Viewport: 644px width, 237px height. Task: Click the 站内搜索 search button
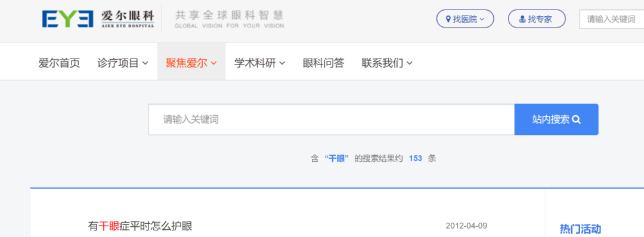pyautogui.click(x=556, y=119)
